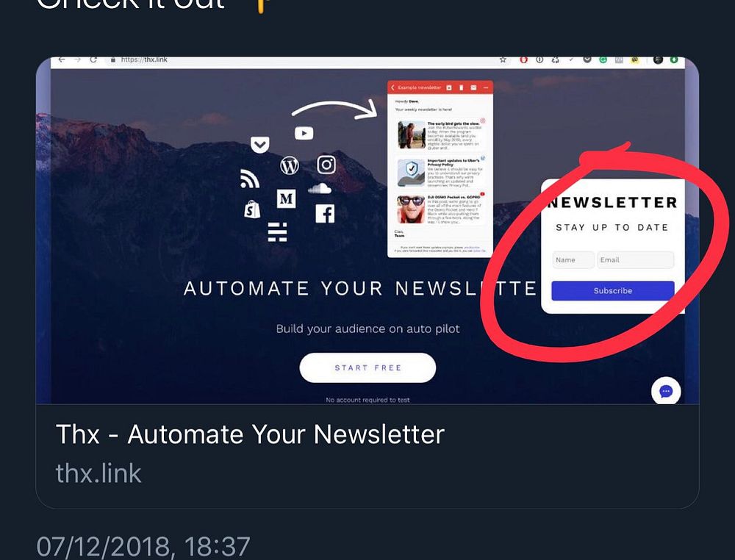Open the thx.link card title link
This screenshot has width=735, height=560.
250,434
